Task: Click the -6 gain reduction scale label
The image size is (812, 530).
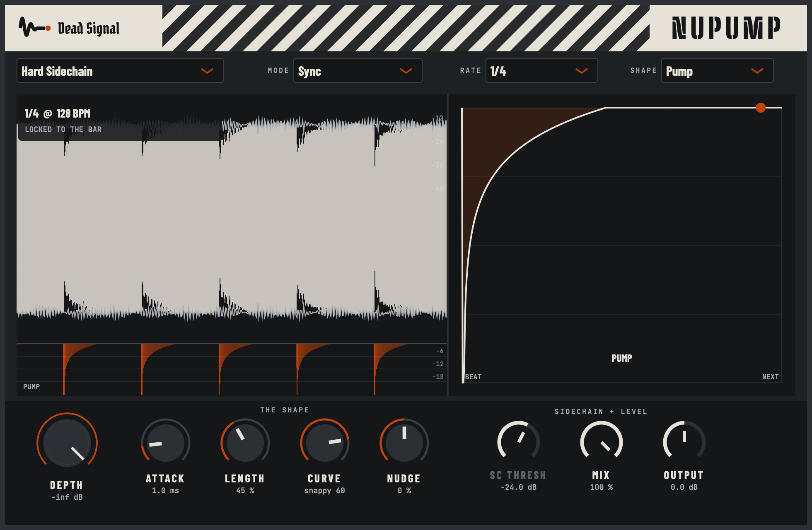Action: (440, 351)
